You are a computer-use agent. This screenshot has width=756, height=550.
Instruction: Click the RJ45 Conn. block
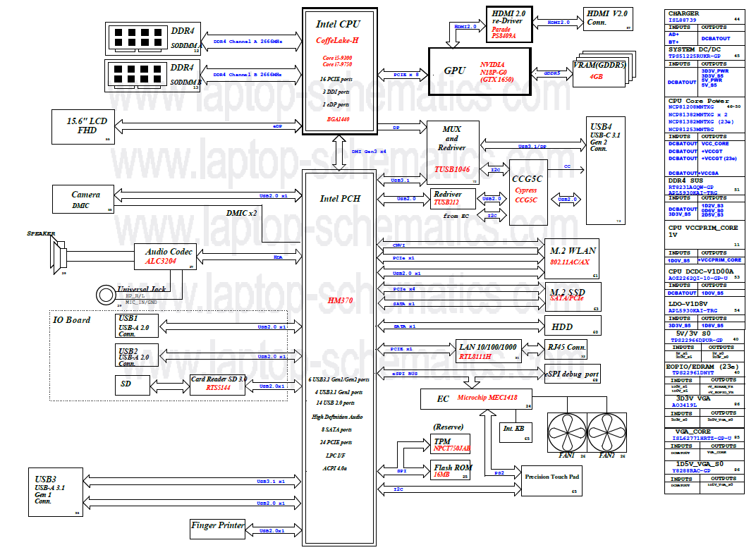pyautogui.click(x=566, y=349)
